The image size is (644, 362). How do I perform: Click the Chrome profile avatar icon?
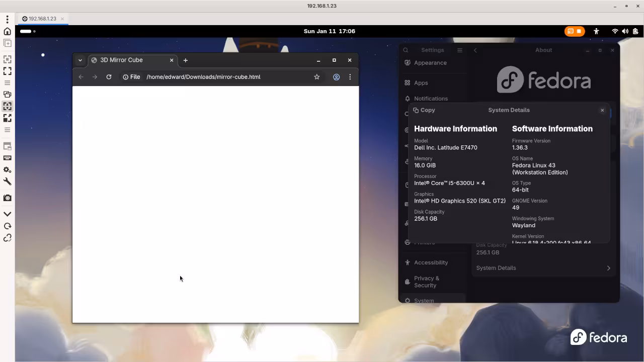point(336,77)
